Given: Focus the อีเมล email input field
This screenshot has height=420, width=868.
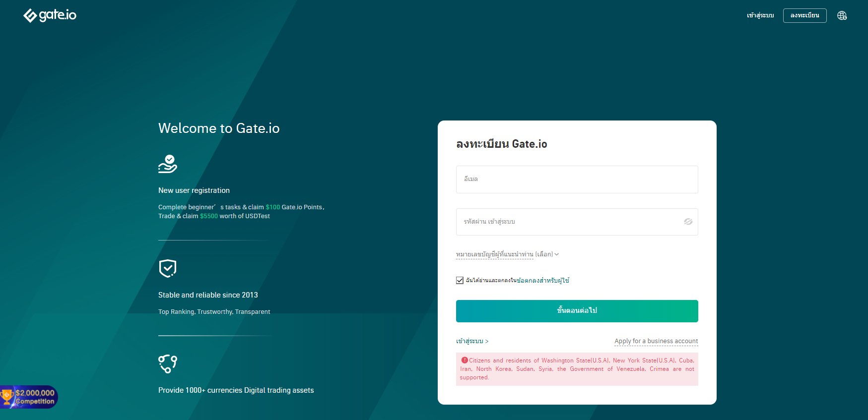Looking at the screenshot, I should pyautogui.click(x=577, y=180).
